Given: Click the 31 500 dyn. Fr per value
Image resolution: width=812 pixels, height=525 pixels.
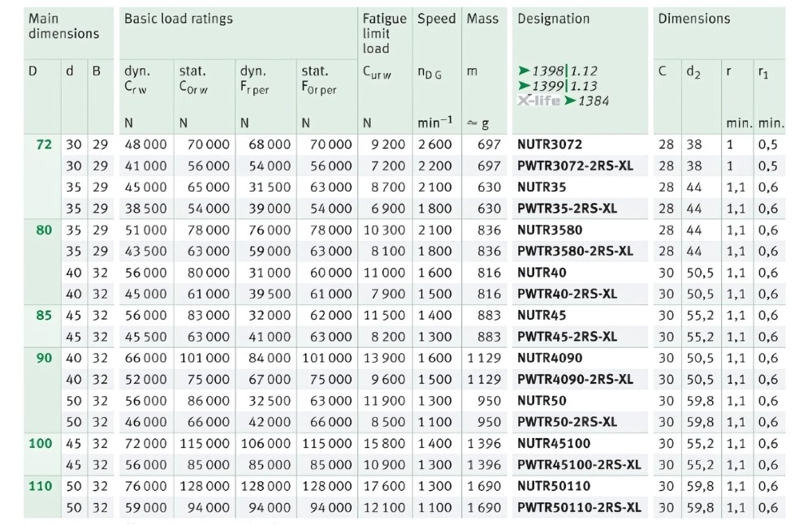Looking at the screenshot, I should tap(270, 187).
